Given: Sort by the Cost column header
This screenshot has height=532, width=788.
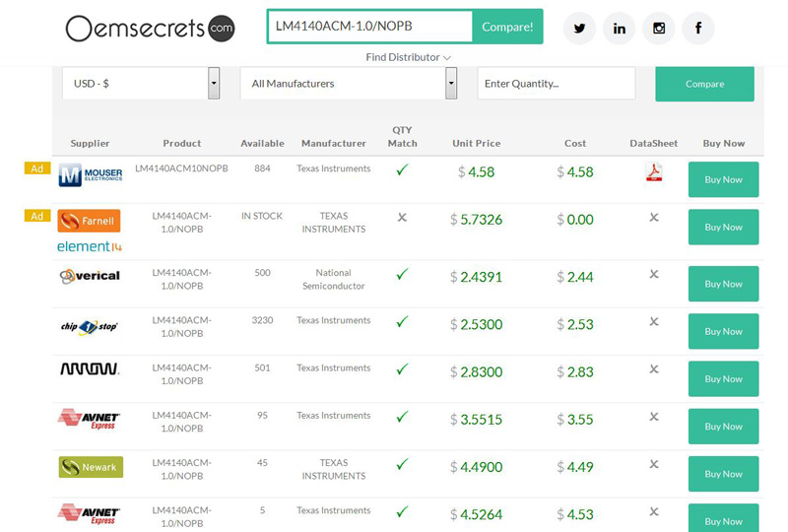Looking at the screenshot, I should click(x=575, y=143).
